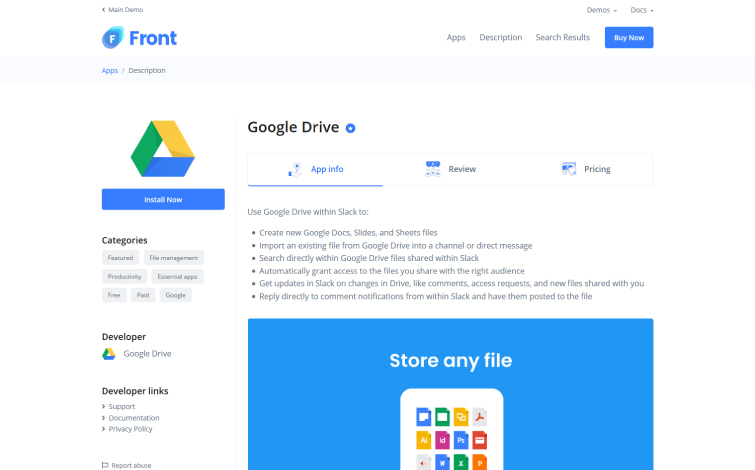755x470 pixels.
Task: Click the Store any file banner image
Action: [x=450, y=394]
